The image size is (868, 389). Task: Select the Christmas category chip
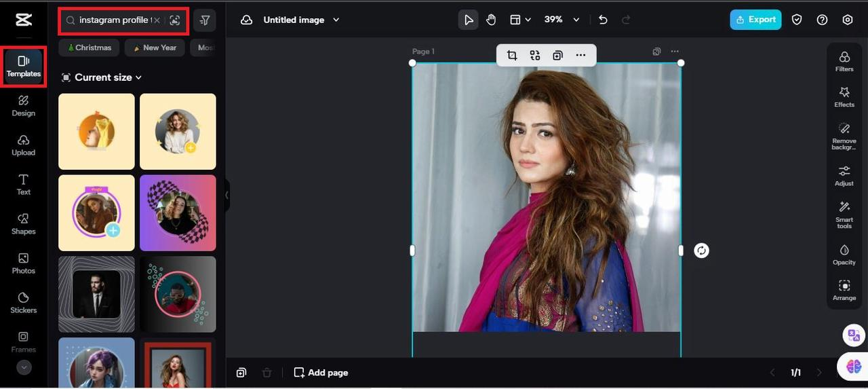[89, 48]
